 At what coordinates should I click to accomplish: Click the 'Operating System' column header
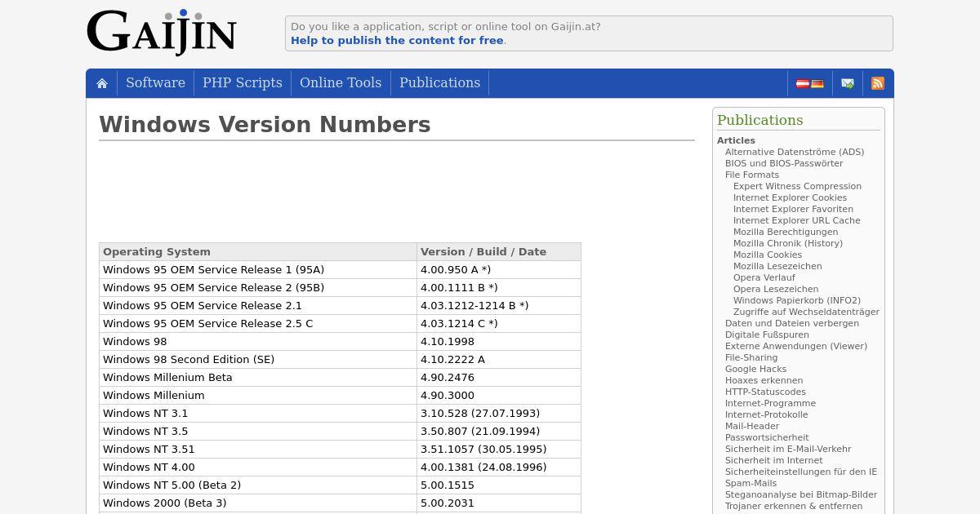pyautogui.click(x=258, y=251)
